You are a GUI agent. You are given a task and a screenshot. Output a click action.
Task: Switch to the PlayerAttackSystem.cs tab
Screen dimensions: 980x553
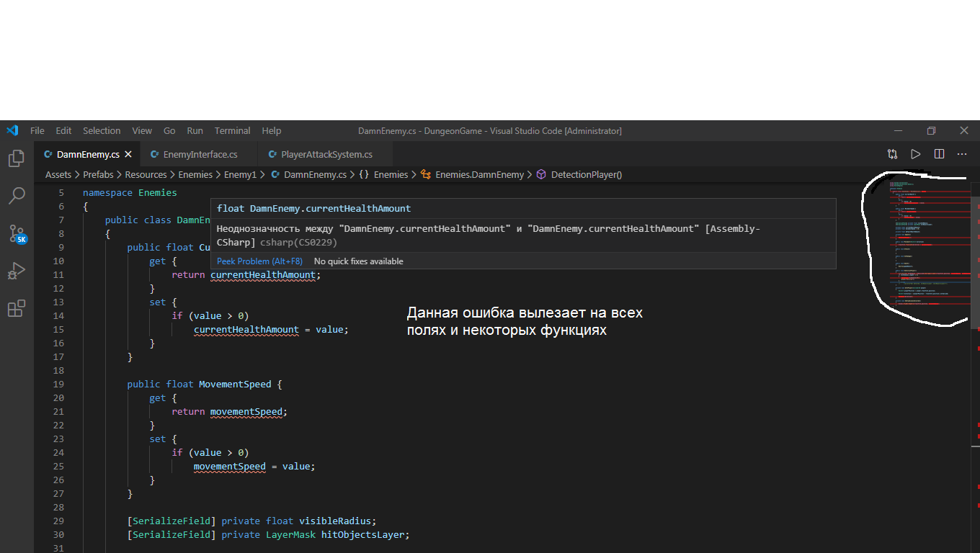(326, 154)
